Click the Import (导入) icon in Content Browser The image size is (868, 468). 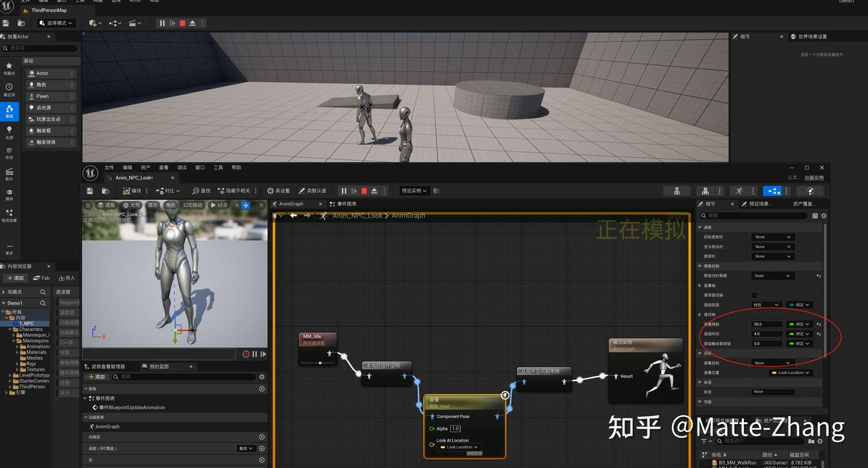pyautogui.click(x=66, y=278)
